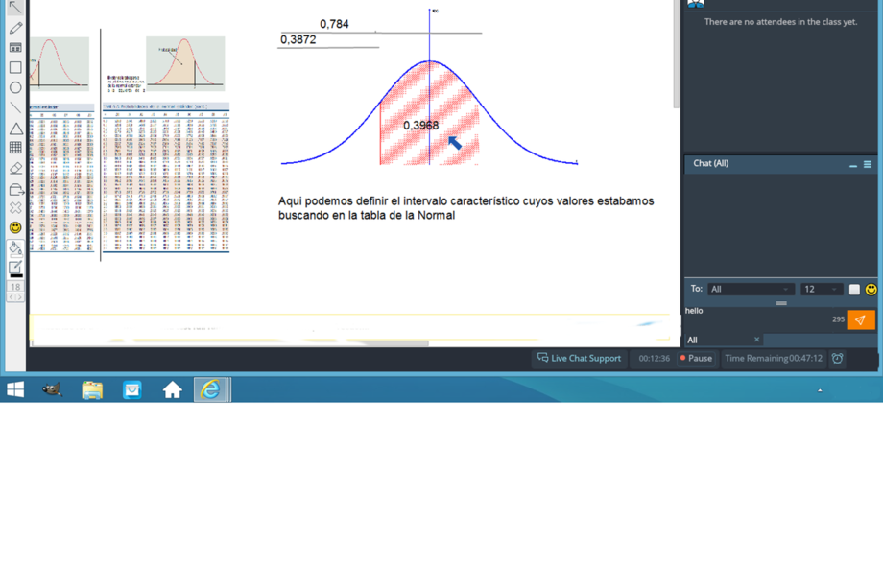Image resolution: width=883 pixels, height=588 pixels.
Task: Open the paint bucket fill color
Action: (15, 248)
